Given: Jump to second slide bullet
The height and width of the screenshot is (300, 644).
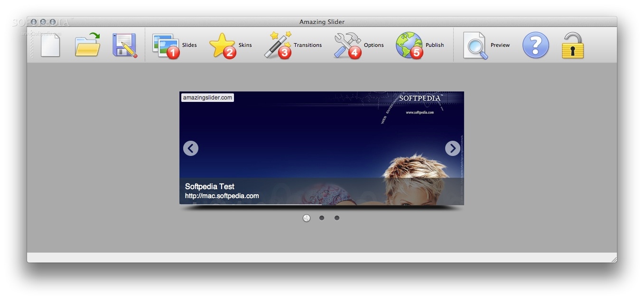Looking at the screenshot, I should coord(322,218).
